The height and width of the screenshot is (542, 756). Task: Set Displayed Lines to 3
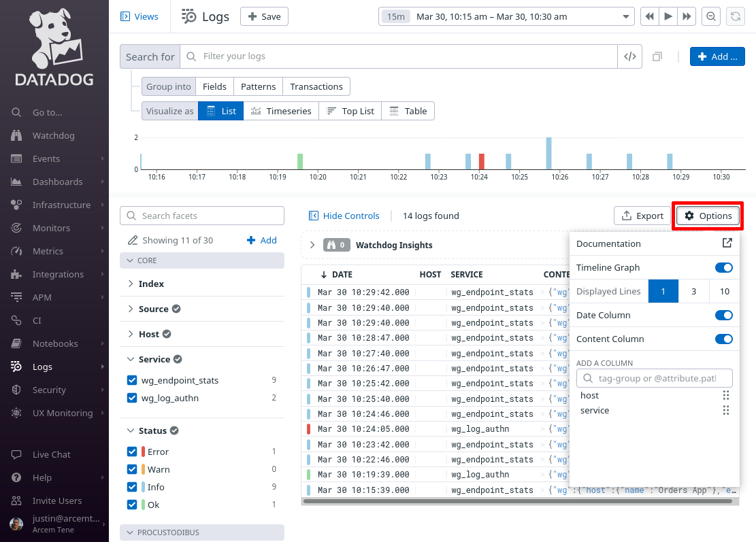tap(694, 291)
